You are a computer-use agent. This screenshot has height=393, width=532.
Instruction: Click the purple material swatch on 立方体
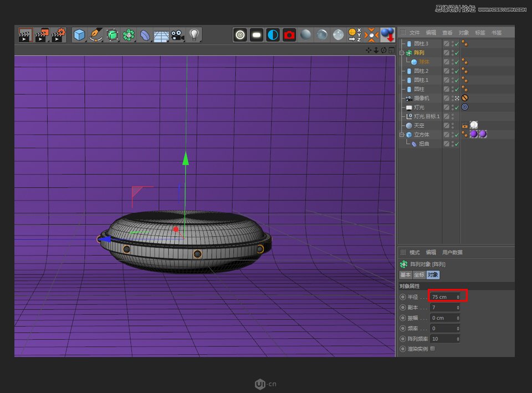[x=474, y=133]
